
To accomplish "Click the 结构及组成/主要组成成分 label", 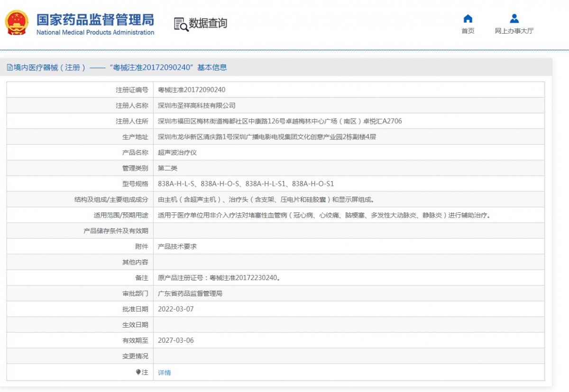I will [111, 199].
